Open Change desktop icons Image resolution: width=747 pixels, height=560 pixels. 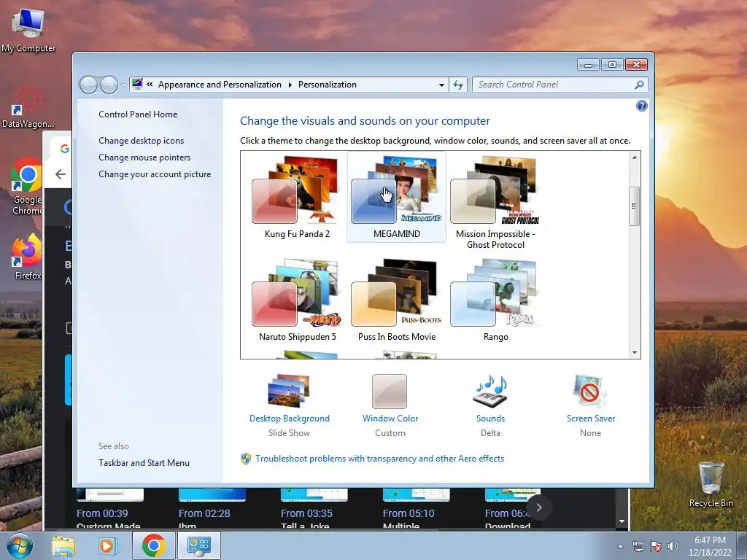point(141,141)
